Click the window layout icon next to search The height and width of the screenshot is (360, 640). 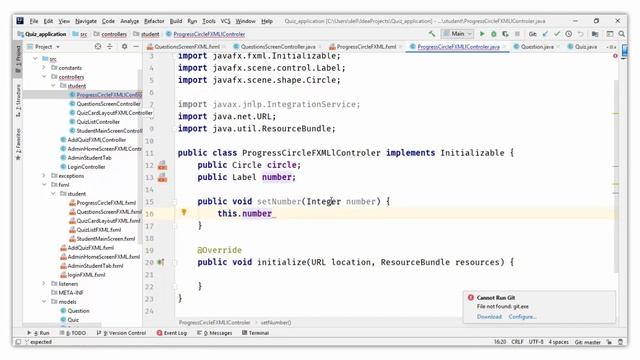610,34
